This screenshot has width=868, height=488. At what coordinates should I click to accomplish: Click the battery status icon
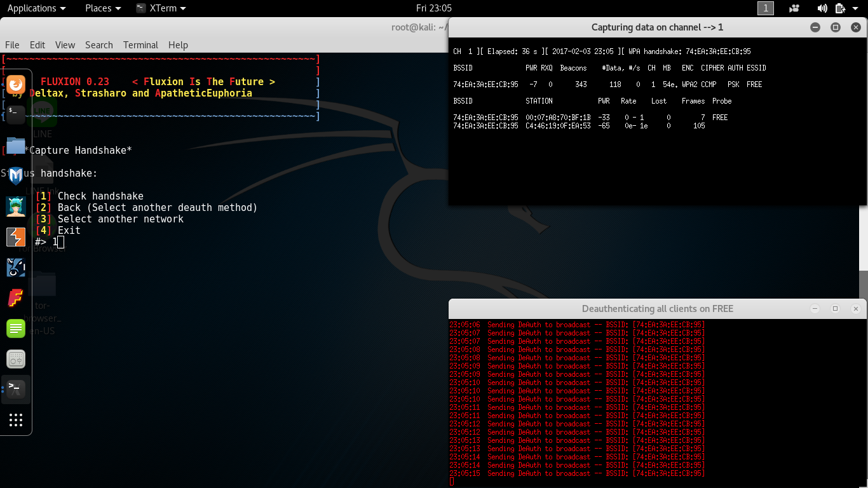coord(840,8)
